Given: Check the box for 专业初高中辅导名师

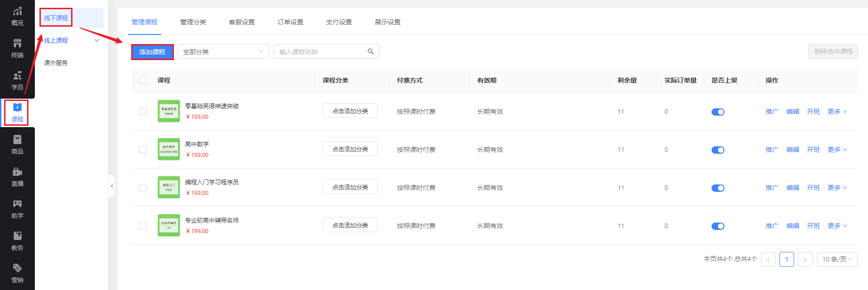Looking at the screenshot, I should (143, 226).
